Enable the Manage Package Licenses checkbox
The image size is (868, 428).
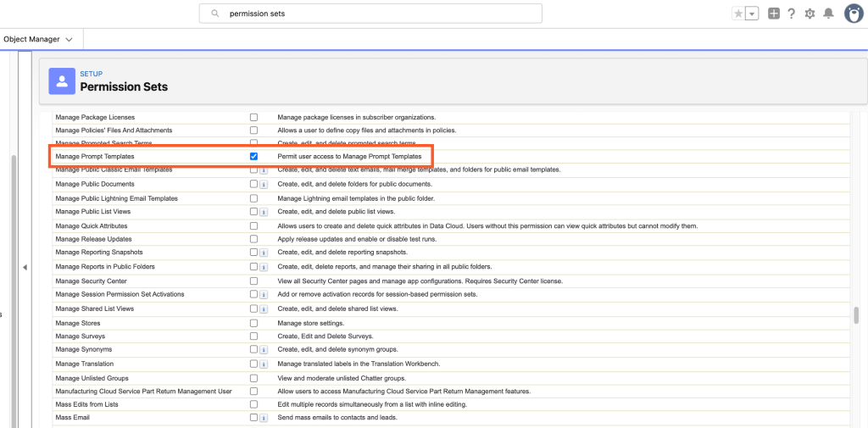pos(253,117)
